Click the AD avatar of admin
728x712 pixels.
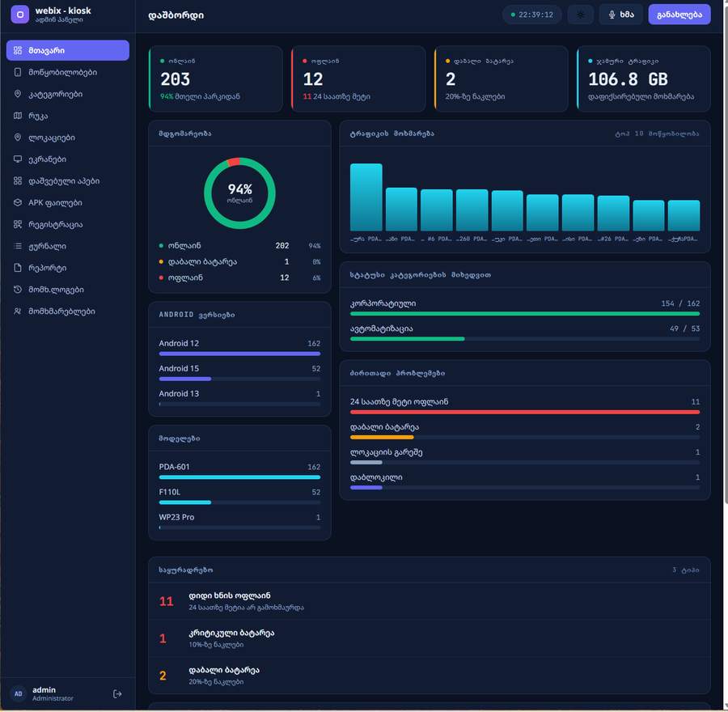click(x=18, y=694)
